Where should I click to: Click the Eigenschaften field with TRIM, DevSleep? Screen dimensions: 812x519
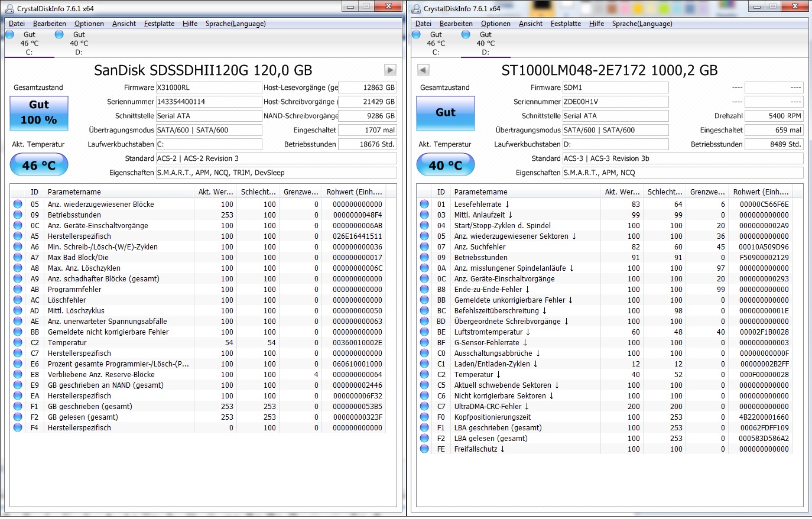(277, 173)
